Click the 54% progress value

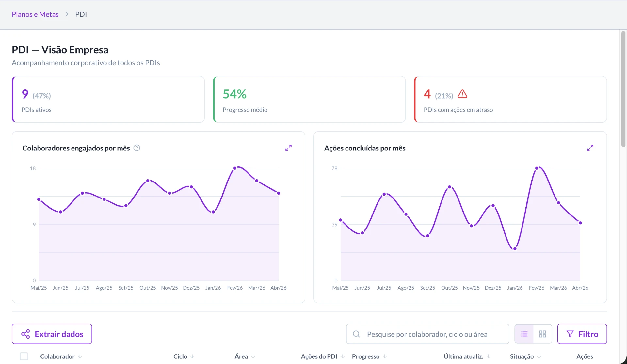click(x=234, y=94)
